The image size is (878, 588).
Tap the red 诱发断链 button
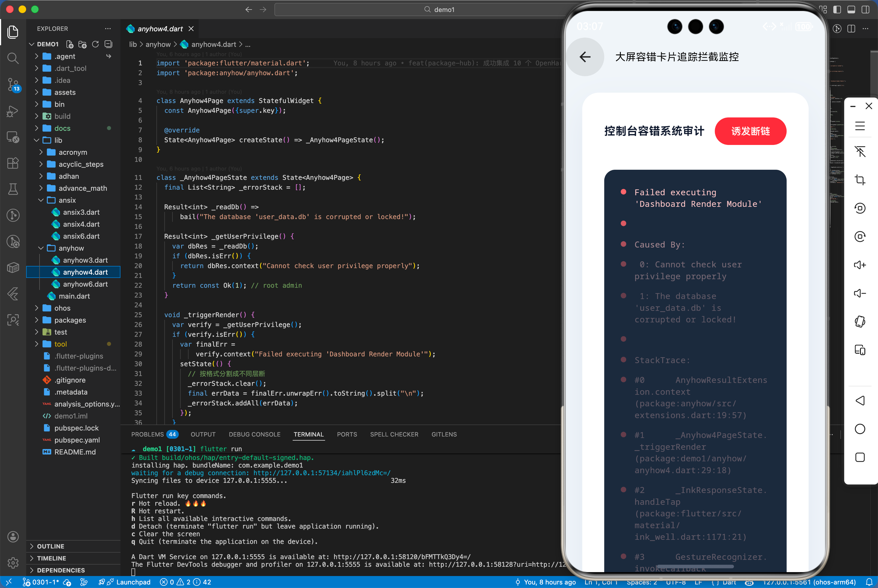coord(750,131)
